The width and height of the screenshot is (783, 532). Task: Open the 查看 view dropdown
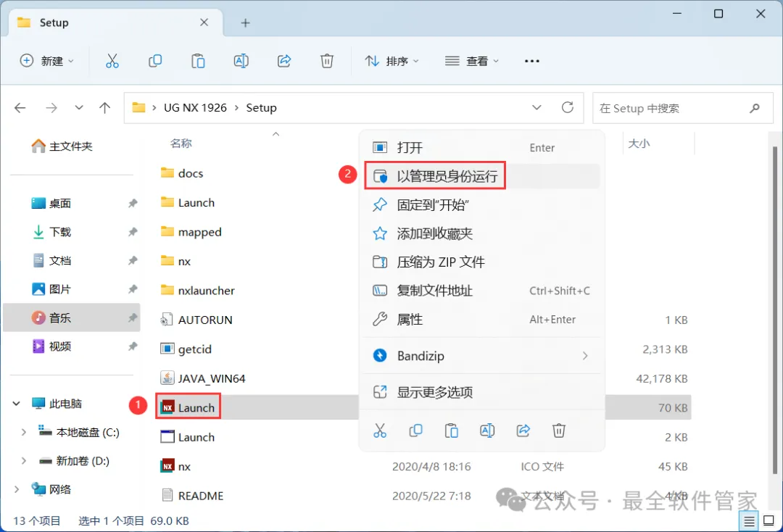[x=471, y=61]
